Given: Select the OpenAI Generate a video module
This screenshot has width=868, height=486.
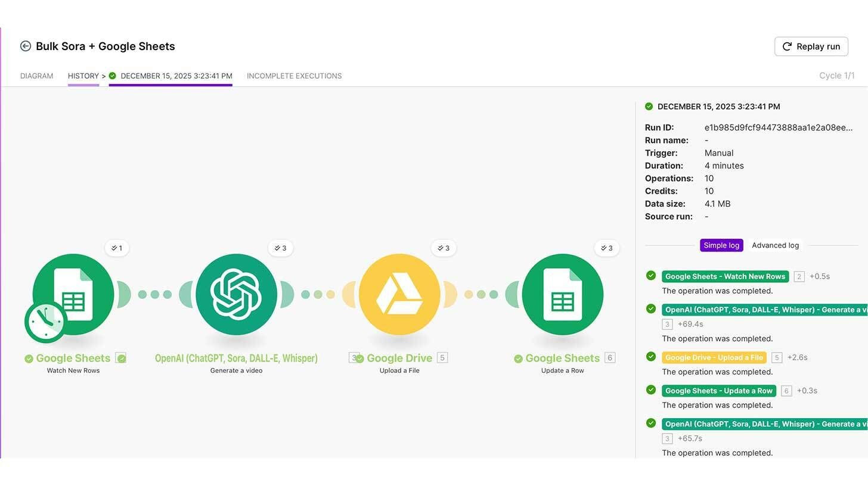Looking at the screenshot, I should 236,294.
